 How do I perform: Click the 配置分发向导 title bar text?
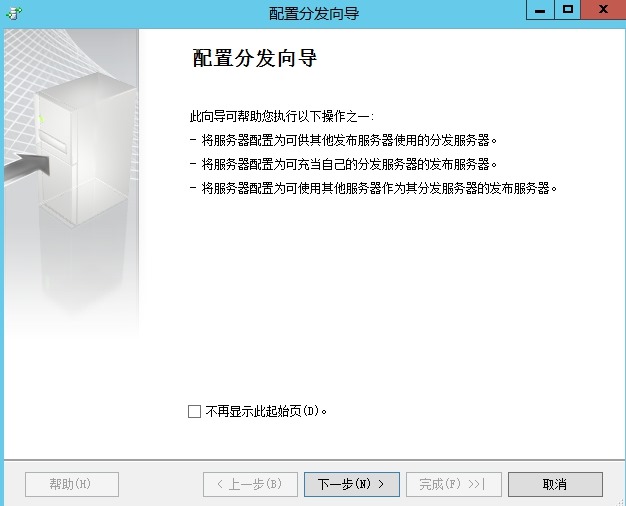(x=314, y=13)
